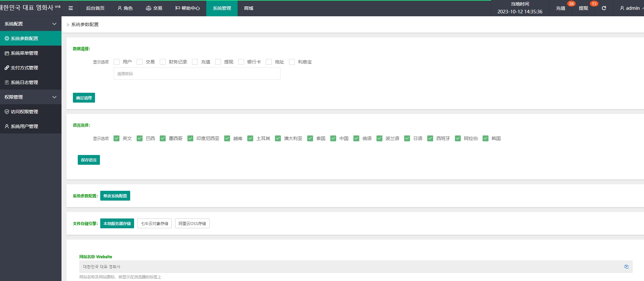Check the 用户 data cleanup checkbox
The width and height of the screenshot is (644, 281).
tap(116, 62)
